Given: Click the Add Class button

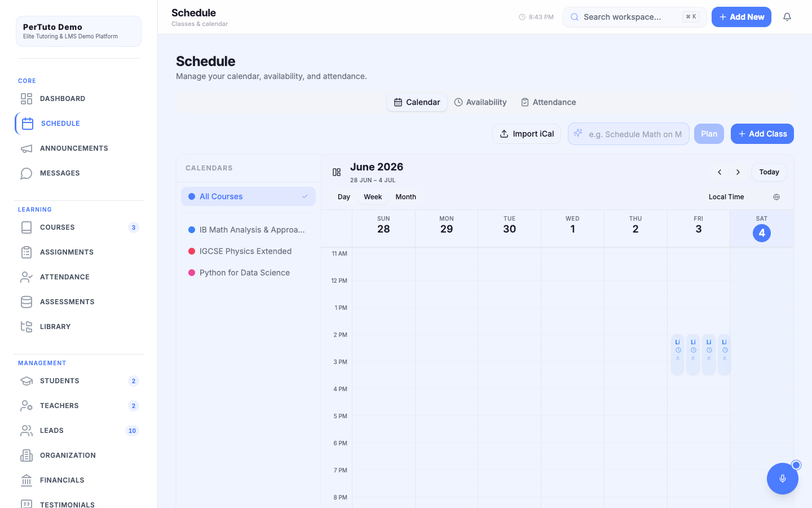Looking at the screenshot, I should tap(762, 134).
